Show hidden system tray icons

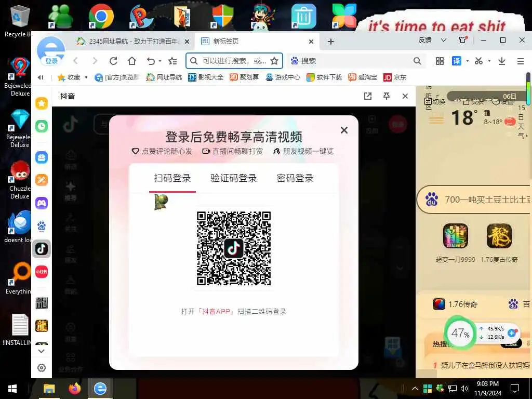415,389
